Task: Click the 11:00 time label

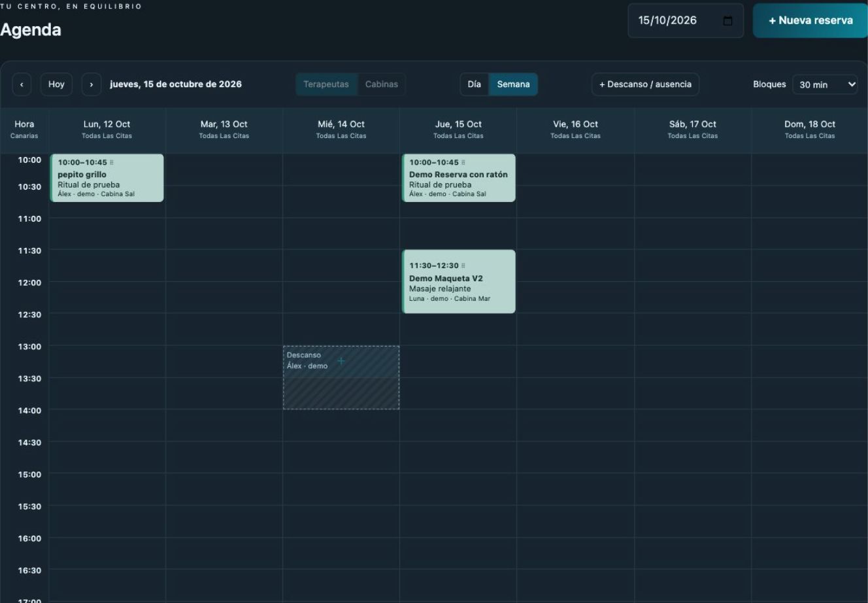Action: point(29,218)
